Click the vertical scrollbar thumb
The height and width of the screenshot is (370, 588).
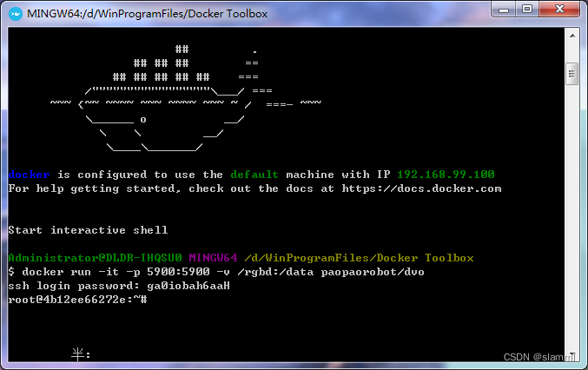pos(571,74)
